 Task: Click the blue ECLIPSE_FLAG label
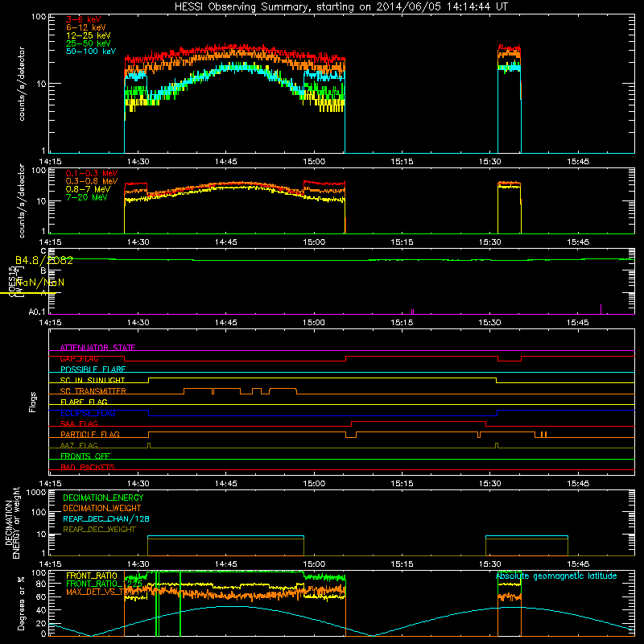(88, 413)
